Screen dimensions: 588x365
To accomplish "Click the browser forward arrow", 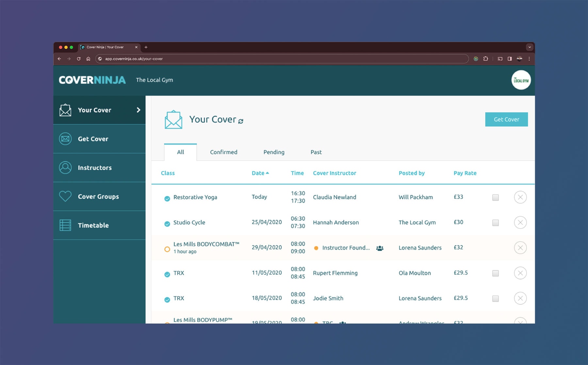I will tap(69, 59).
